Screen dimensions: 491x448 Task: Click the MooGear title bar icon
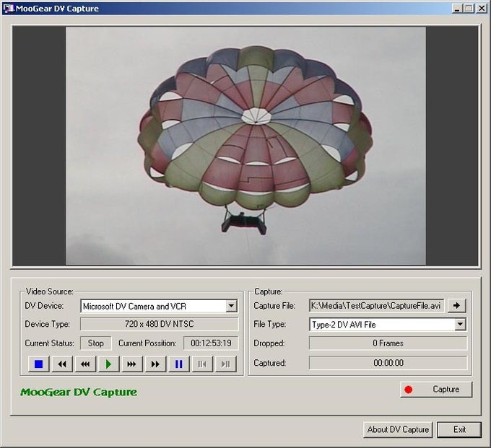click(9, 9)
